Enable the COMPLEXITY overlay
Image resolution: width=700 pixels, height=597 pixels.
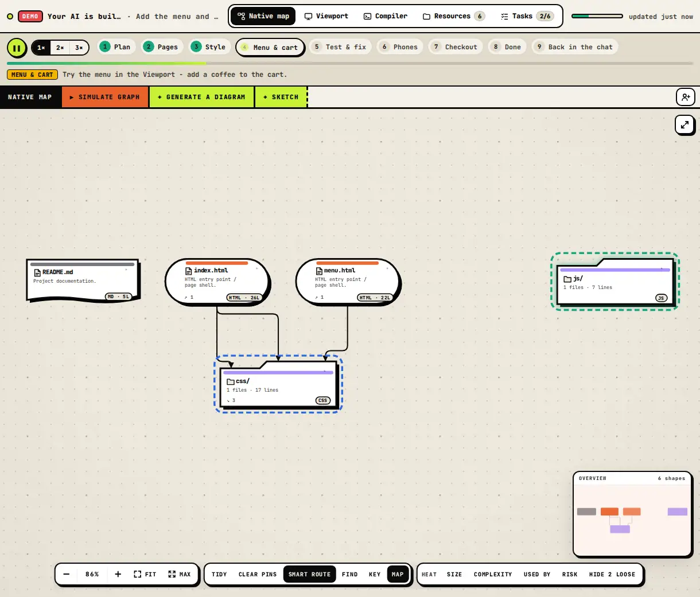(493, 574)
